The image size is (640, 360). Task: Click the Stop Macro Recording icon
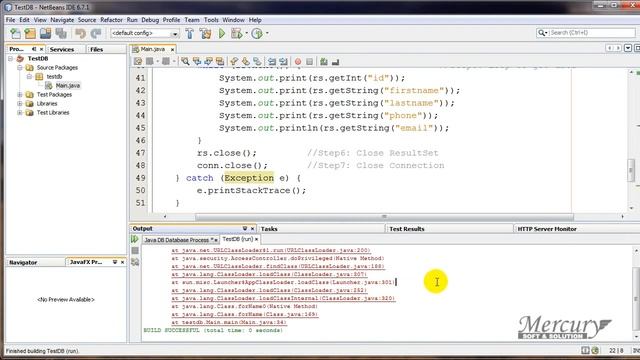click(x=309, y=62)
